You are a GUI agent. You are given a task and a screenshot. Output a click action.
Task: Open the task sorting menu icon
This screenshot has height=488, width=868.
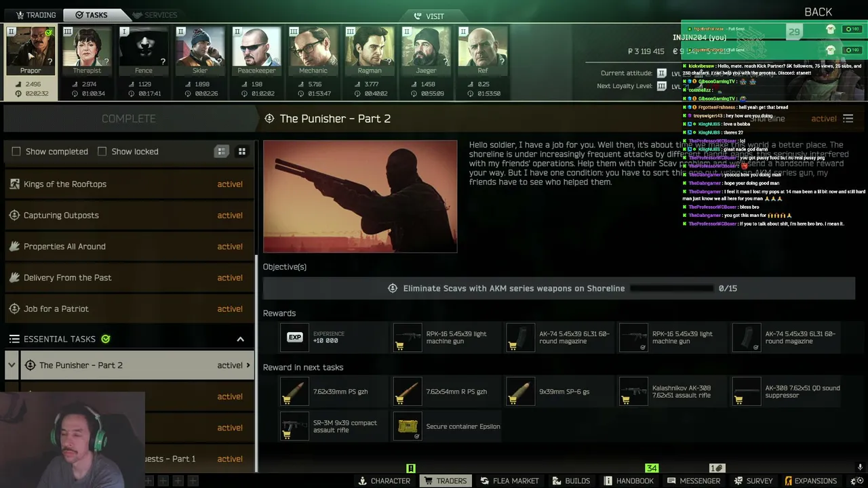pos(848,119)
